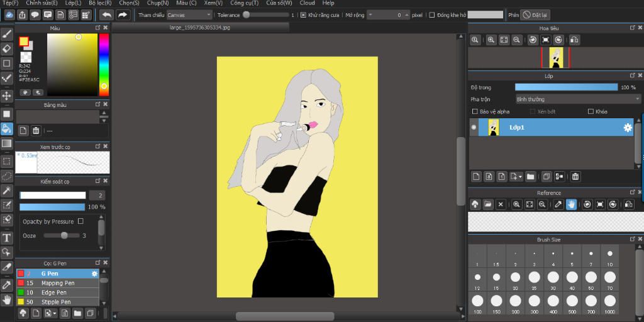
Task: Select the Brush tool in the left toolbar
Action: click(7, 35)
